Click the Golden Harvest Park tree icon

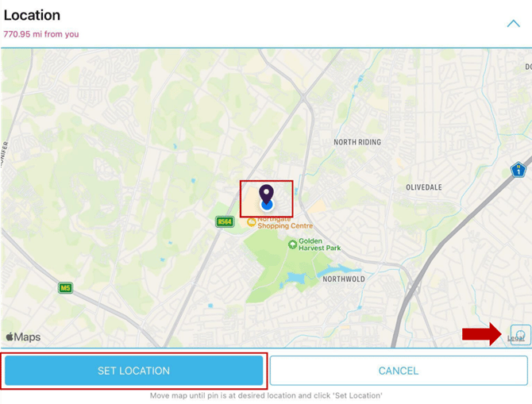tap(292, 244)
